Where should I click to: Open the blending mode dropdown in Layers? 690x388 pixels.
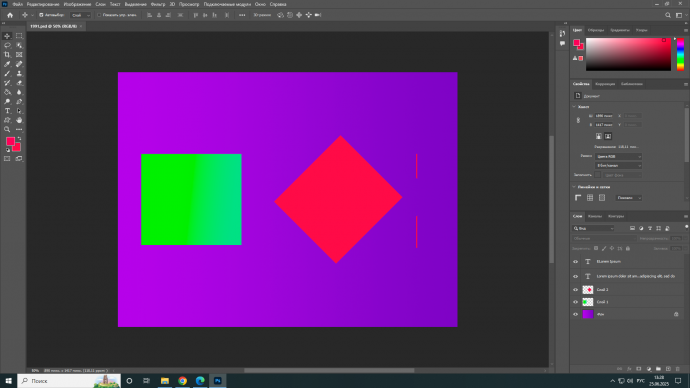(604, 238)
